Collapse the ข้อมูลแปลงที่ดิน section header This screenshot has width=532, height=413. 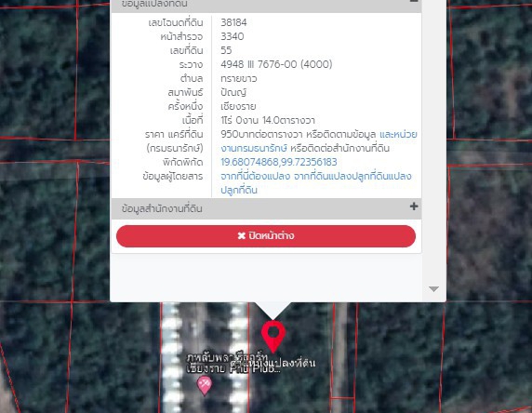pyautogui.click(x=266, y=5)
